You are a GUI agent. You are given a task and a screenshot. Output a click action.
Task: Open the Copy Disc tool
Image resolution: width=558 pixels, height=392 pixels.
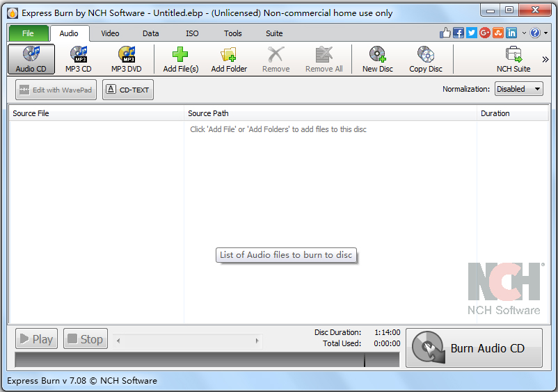(x=426, y=59)
